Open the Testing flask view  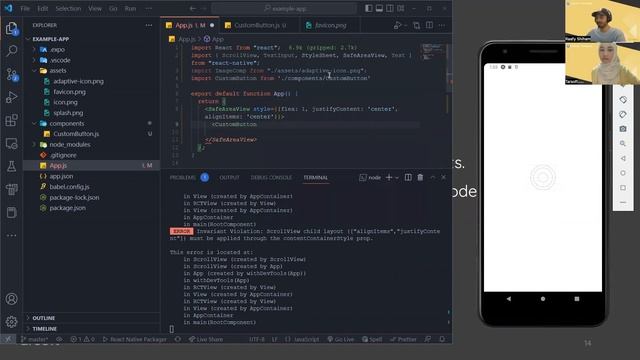[11, 166]
